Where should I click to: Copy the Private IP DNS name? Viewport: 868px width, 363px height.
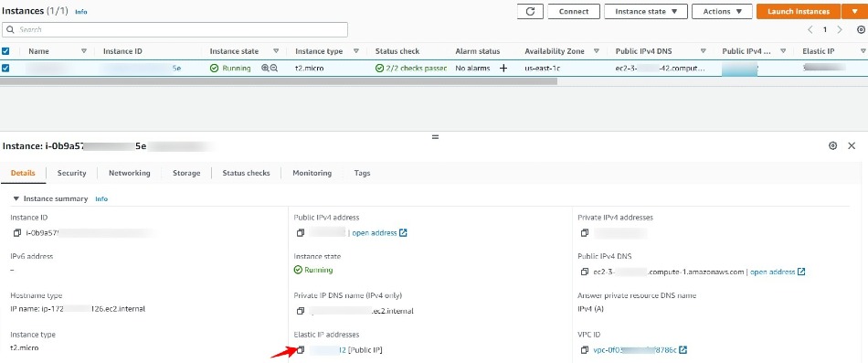[x=301, y=311]
